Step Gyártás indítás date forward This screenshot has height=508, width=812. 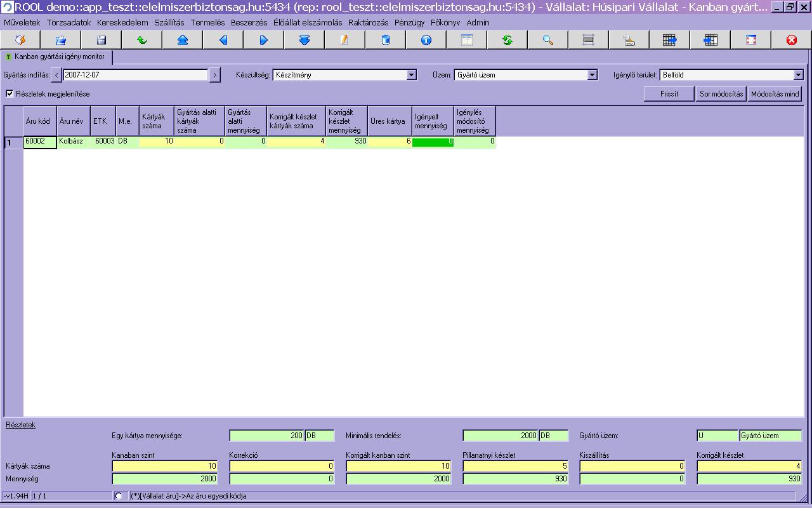pyautogui.click(x=214, y=75)
